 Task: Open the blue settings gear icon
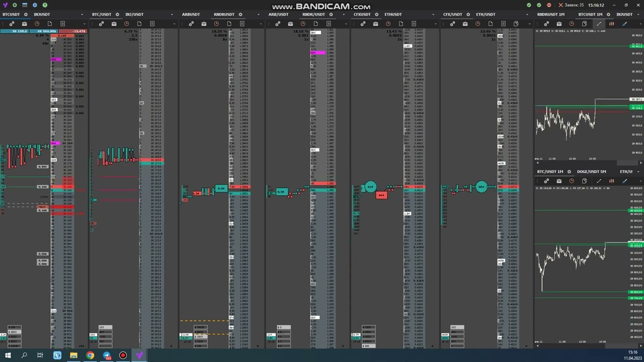click(35, 5)
